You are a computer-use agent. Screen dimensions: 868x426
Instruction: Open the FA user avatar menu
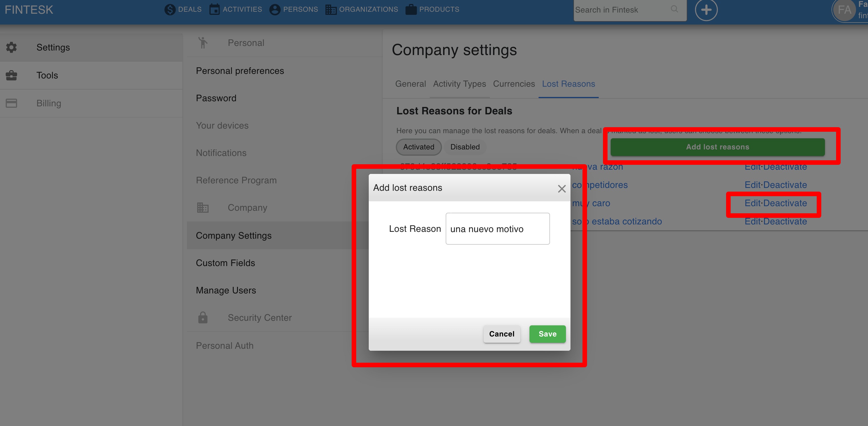[844, 10]
